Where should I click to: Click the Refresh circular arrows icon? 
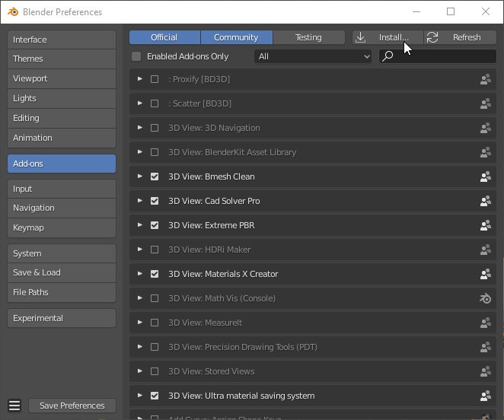pyautogui.click(x=432, y=37)
